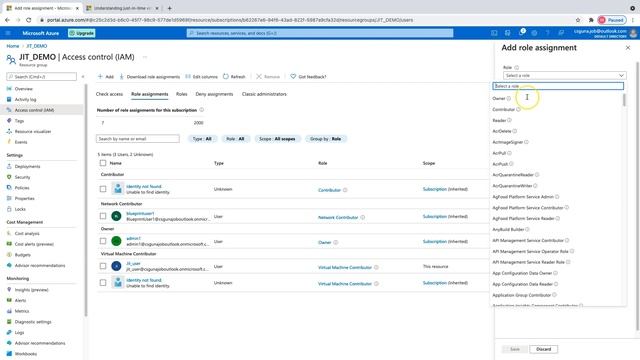Open Activity log in left menu
The height and width of the screenshot is (360, 640).
(x=25, y=99)
